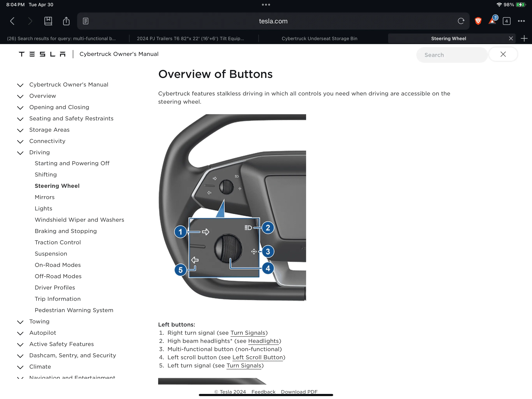
Task: Tap the tesla.com address bar
Action: click(273, 21)
